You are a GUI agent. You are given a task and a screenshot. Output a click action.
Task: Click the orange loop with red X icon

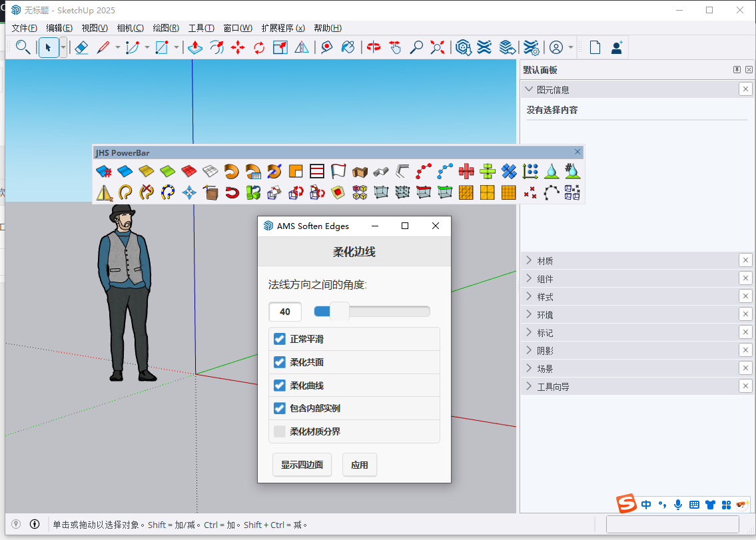click(x=147, y=193)
